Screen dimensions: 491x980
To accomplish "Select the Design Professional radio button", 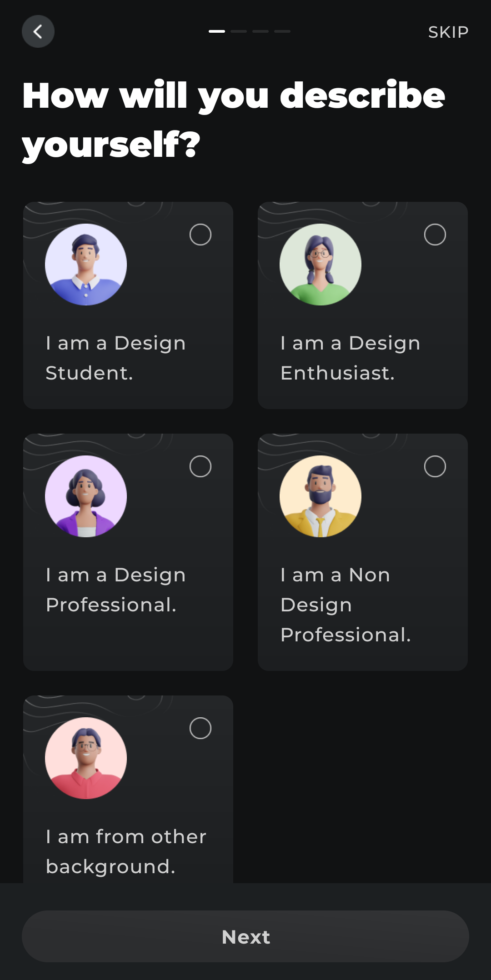I will (x=200, y=466).
